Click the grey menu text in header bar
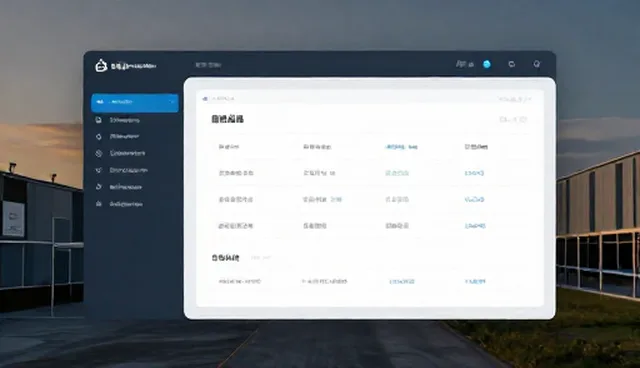The image size is (640, 368). [x=208, y=65]
